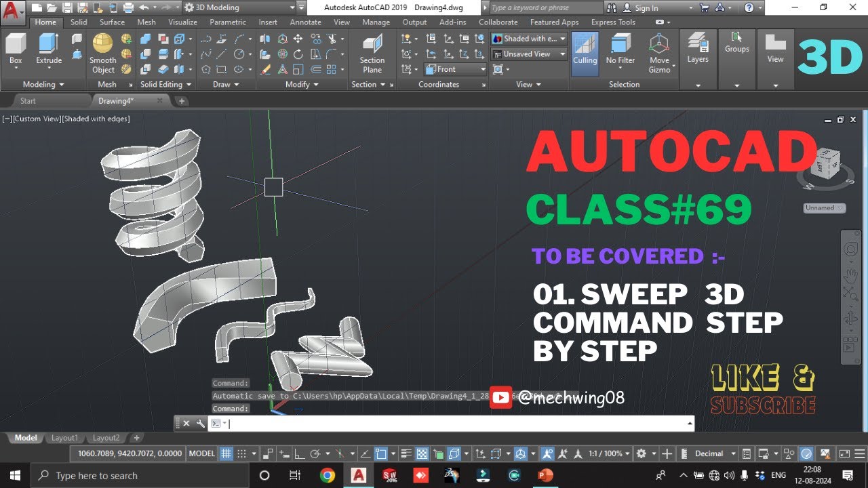Toggle polar tracking in status bar
Image resolution: width=868 pixels, height=488 pixels.
[x=315, y=453]
